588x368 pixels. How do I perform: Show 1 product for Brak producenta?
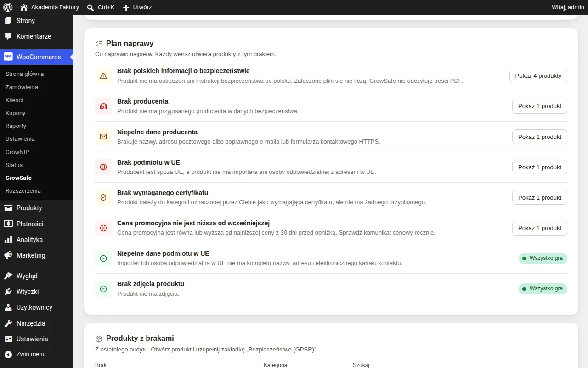click(540, 106)
